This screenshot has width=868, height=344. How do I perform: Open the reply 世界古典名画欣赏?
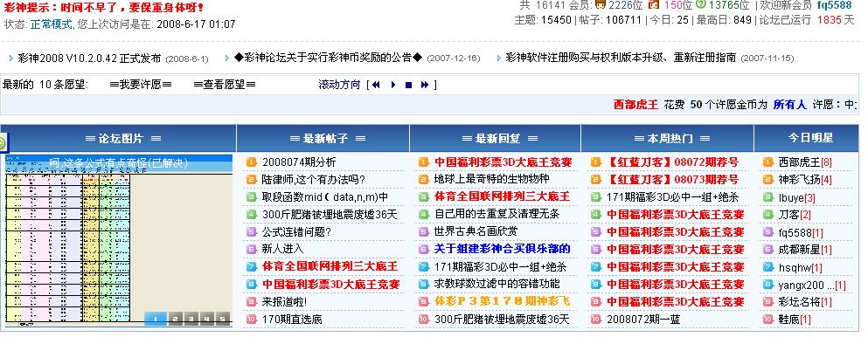point(476,231)
